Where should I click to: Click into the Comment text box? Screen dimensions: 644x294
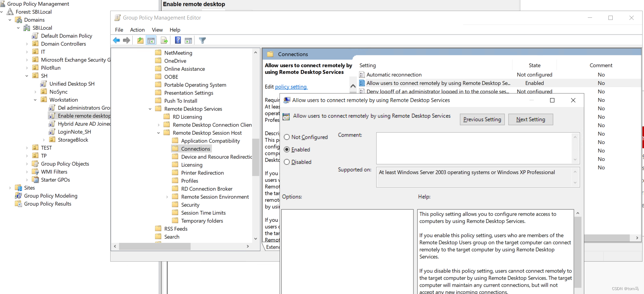474,148
